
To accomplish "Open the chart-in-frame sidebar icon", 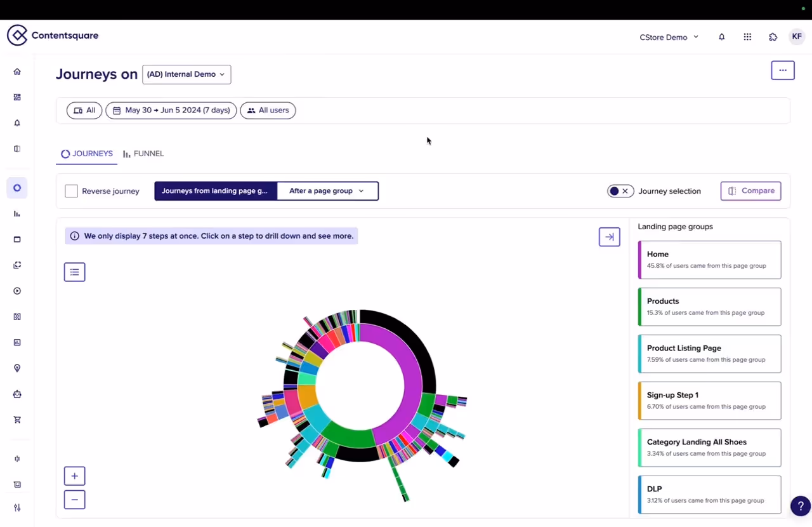I will [x=17, y=342].
